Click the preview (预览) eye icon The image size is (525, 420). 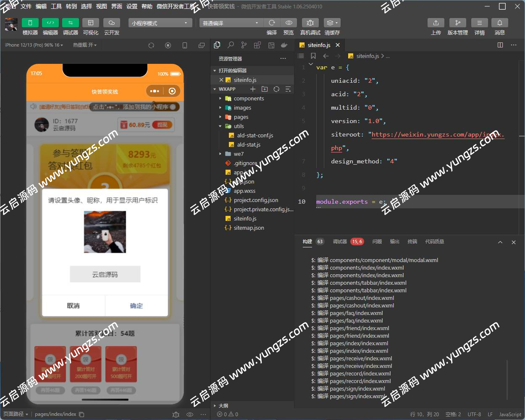coord(289,23)
